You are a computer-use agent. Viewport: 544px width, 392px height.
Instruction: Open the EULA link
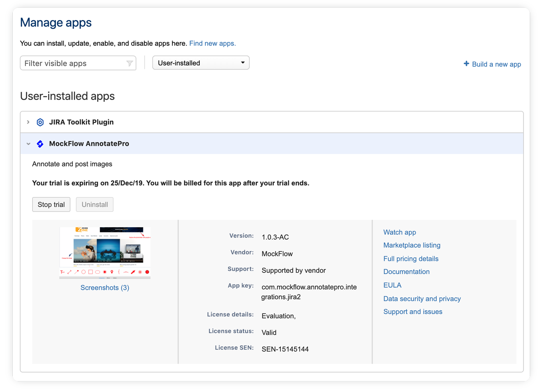pos(392,285)
